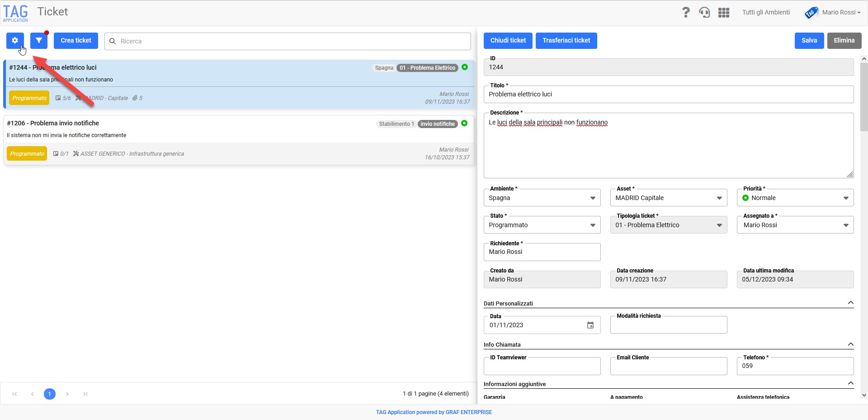868x420 pixels.
Task: Expand the Ambiente Spagna dropdown
Action: coord(542,198)
